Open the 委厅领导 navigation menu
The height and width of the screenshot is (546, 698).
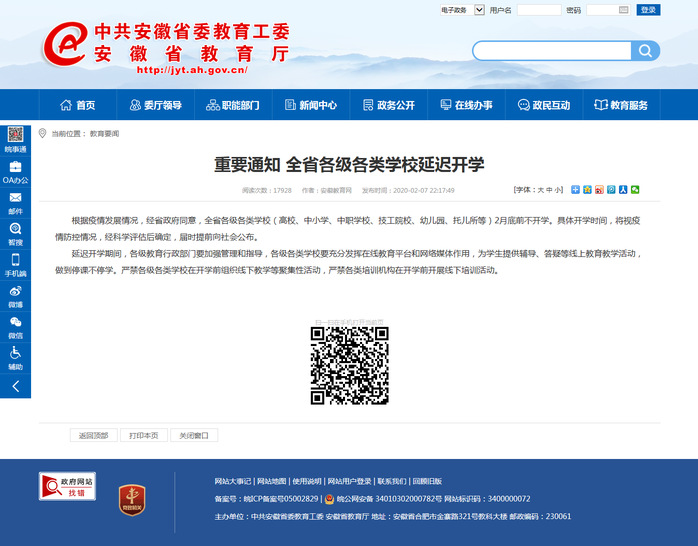click(x=156, y=105)
